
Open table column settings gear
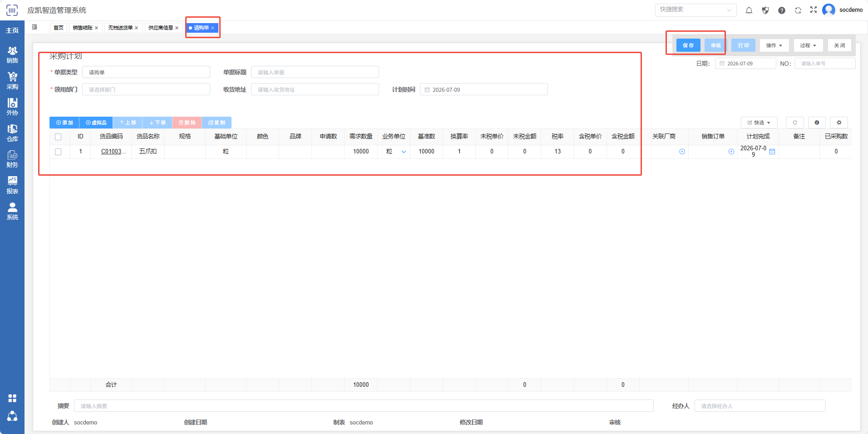point(839,123)
